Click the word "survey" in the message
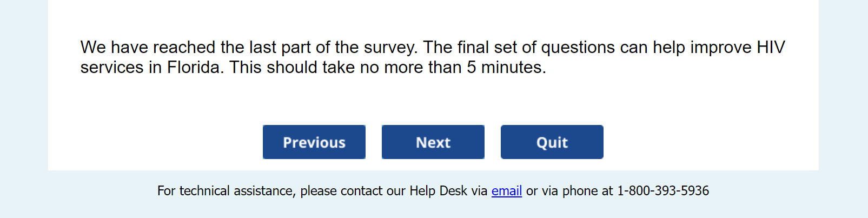868x218 pixels. pyautogui.click(x=389, y=48)
